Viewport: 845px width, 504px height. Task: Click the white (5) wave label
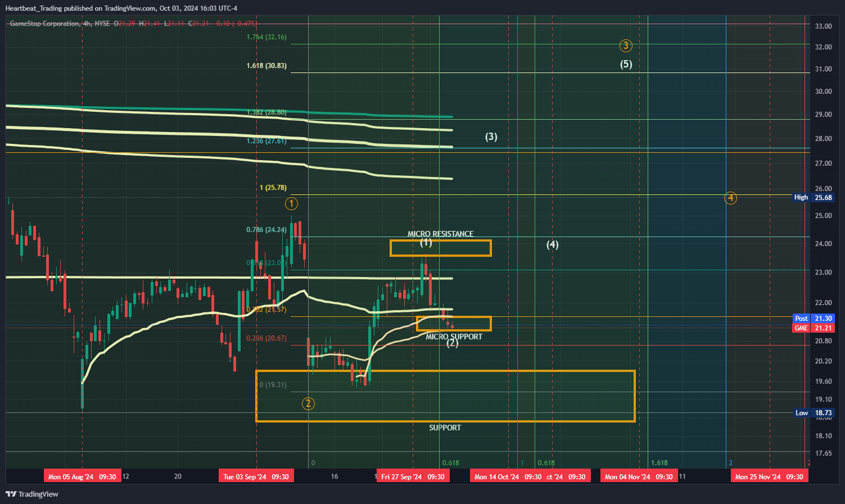coord(626,64)
